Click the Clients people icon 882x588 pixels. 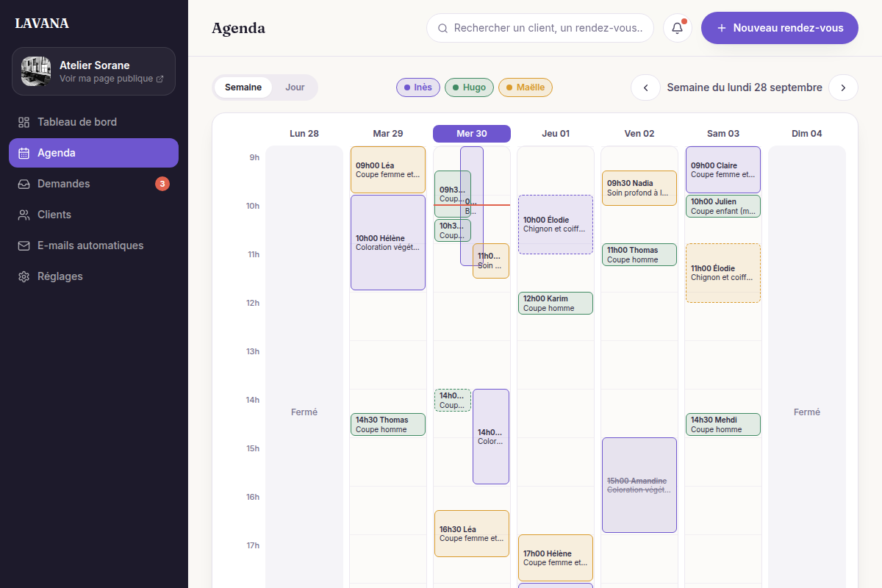(24, 215)
